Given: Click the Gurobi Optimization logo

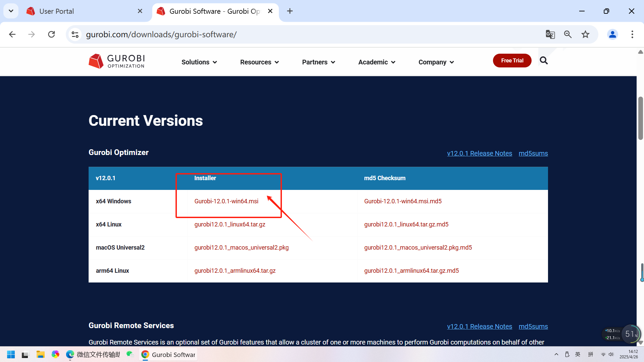Looking at the screenshot, I should click(x=116, y=61).
